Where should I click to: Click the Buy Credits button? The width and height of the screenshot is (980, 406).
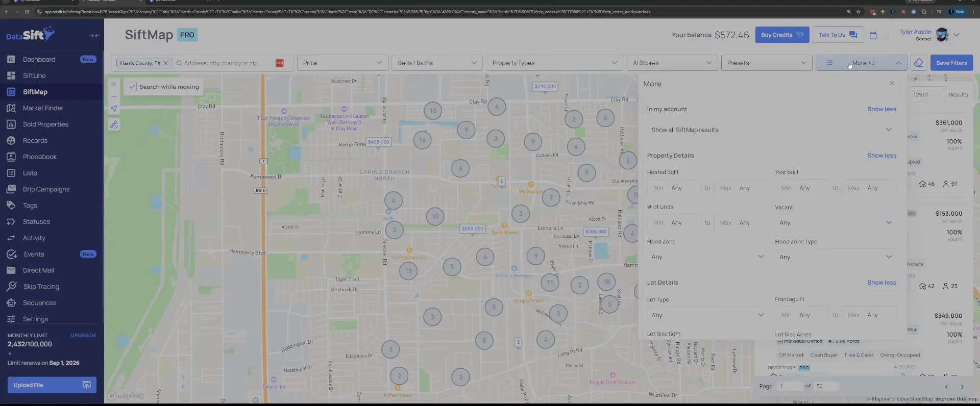tap(782, 35)
